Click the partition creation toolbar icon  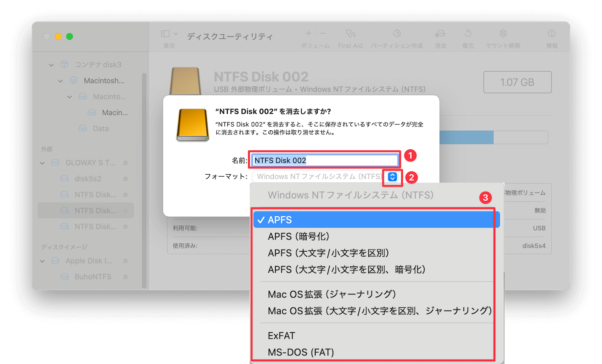tap(397, 33)
